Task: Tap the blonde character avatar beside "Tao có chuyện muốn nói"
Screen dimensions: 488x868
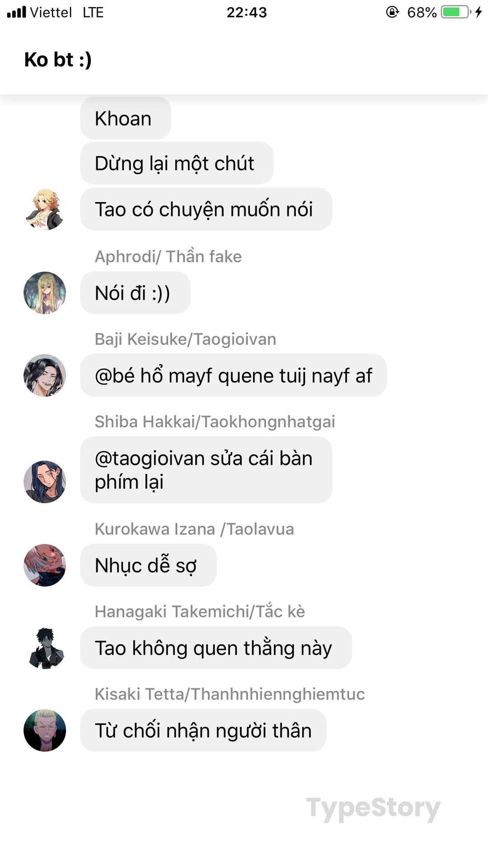Action: click(x=44, y=209)
